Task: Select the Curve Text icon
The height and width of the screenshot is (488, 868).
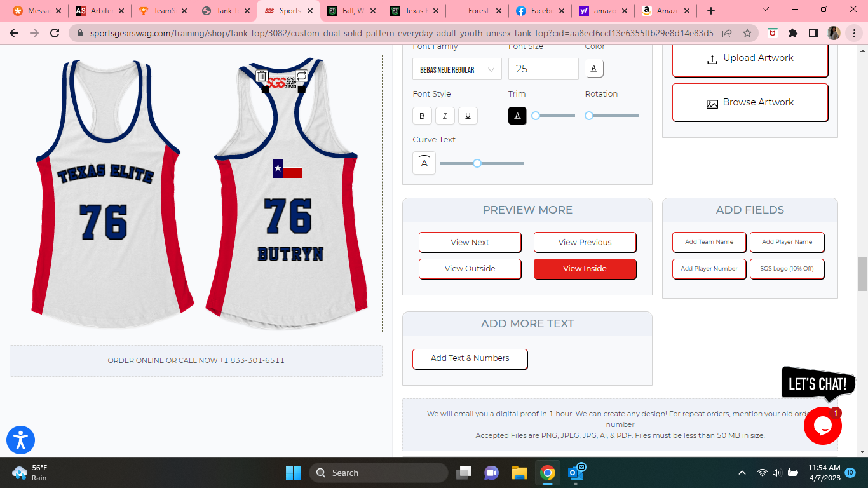Action: pyautogui.click(x=424, y=163)
